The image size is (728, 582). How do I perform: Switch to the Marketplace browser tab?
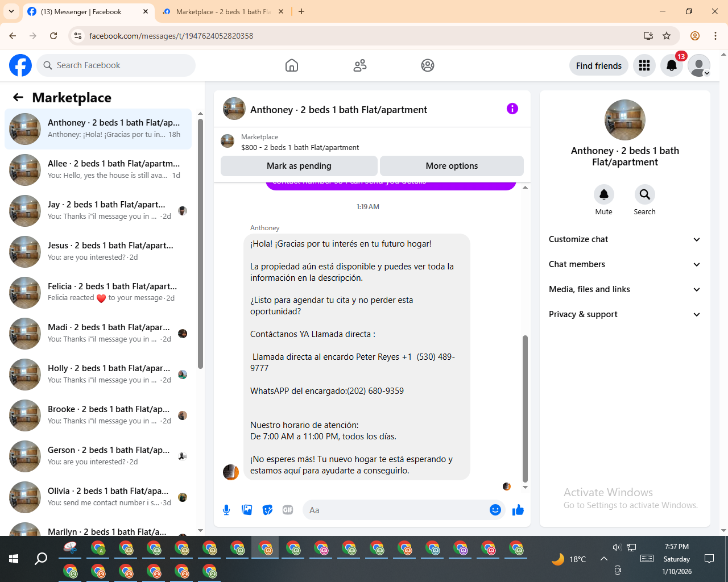(x=223, y=11)
